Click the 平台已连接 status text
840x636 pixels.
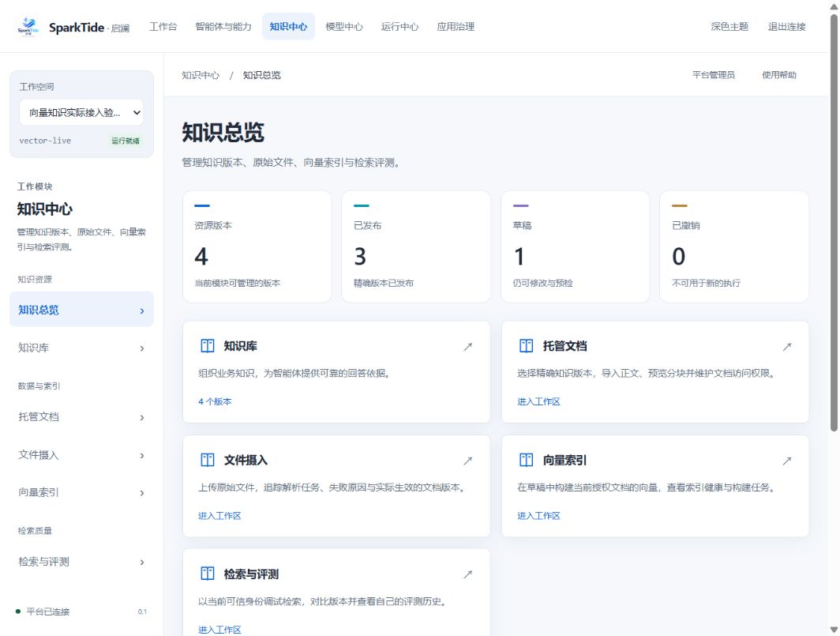pyautogui.click(x=48, y=612)
